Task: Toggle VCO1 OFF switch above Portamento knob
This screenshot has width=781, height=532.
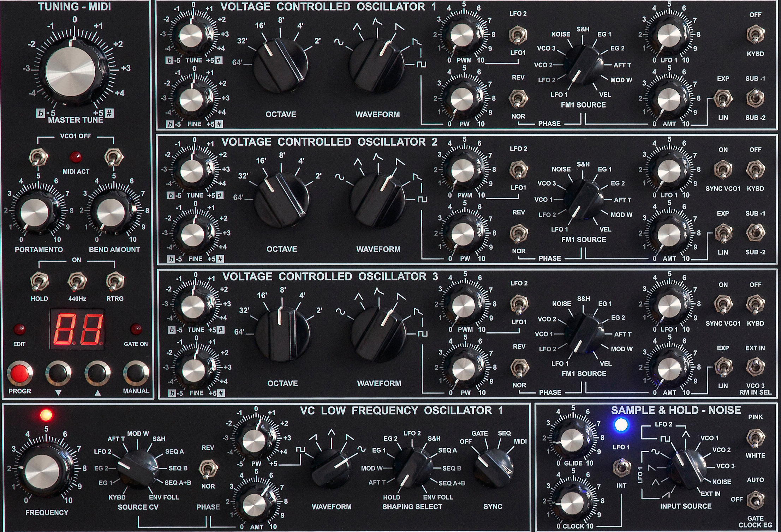Action: [38, 157]
